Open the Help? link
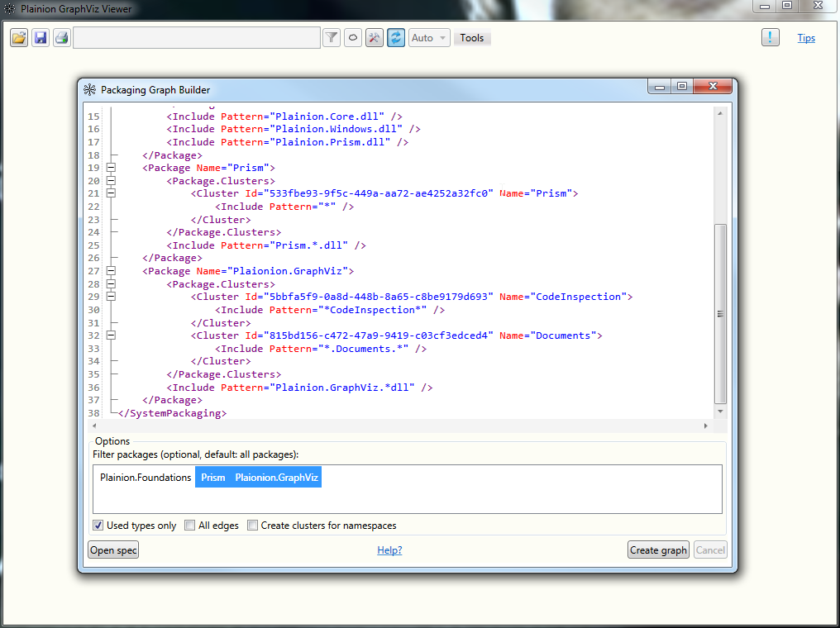Image resolution: width=840 pixels, height=628 pixels. (389, 549)
